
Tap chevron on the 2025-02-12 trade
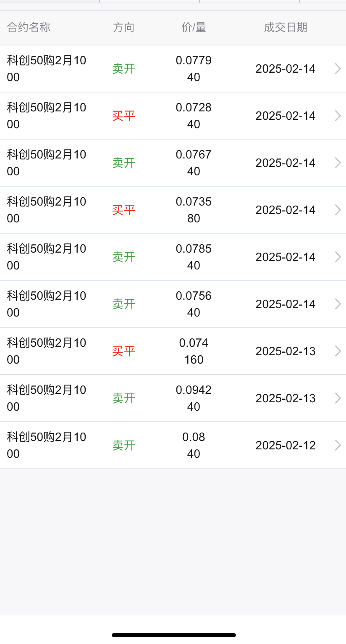[338, 445]
